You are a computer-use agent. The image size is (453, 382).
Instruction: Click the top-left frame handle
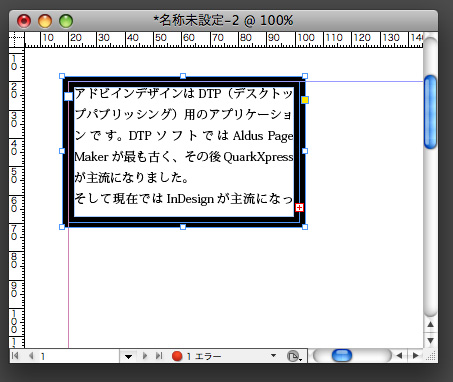point(62,76)
